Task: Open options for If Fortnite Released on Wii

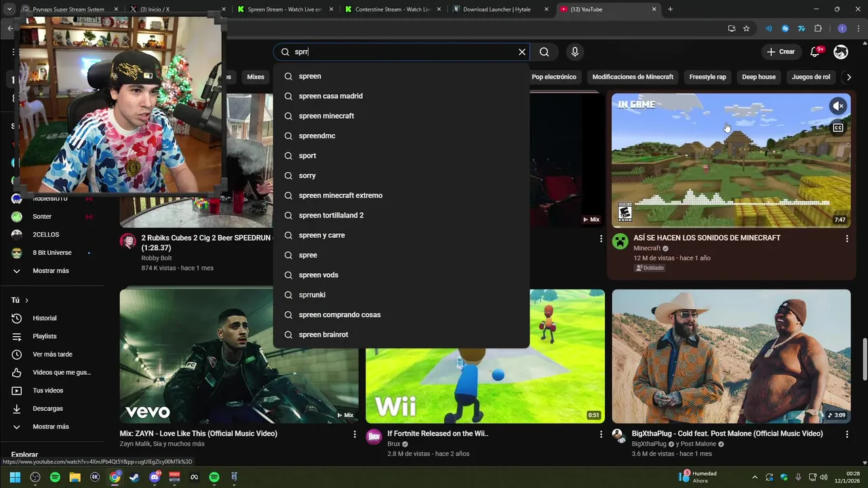Action: 600,434
